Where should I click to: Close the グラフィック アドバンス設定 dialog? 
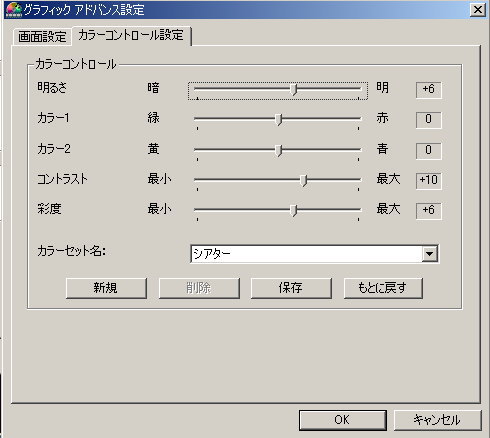pos(478,9)
